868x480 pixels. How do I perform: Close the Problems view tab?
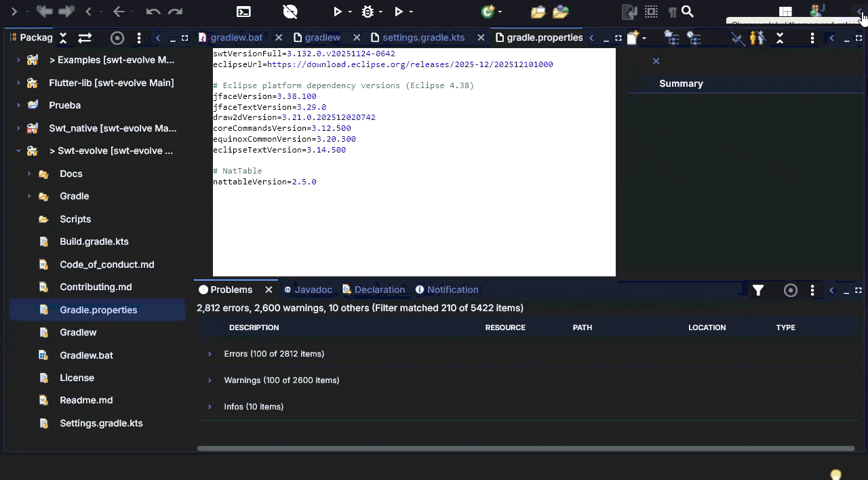[269, 289]
